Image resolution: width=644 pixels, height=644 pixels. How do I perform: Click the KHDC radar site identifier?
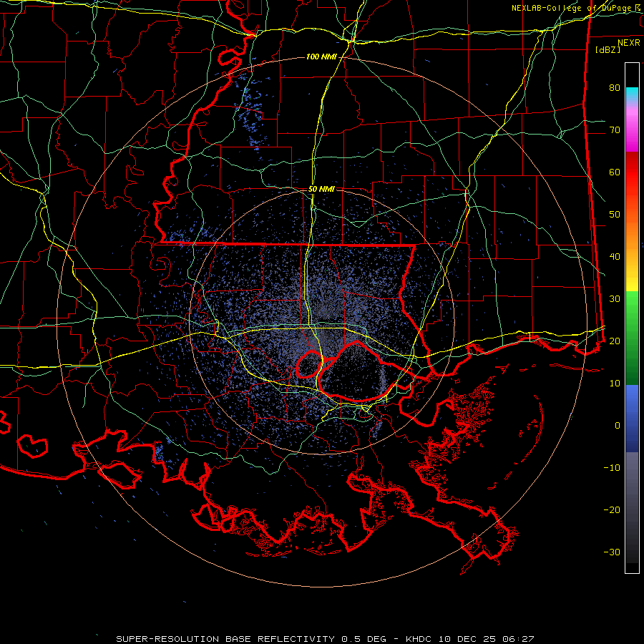[420, 639]
